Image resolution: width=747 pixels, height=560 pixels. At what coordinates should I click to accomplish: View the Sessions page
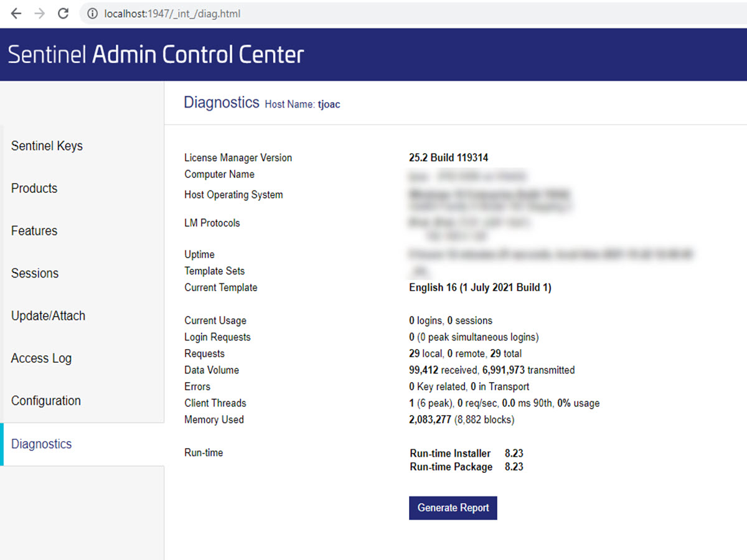(x=35, y=273)
